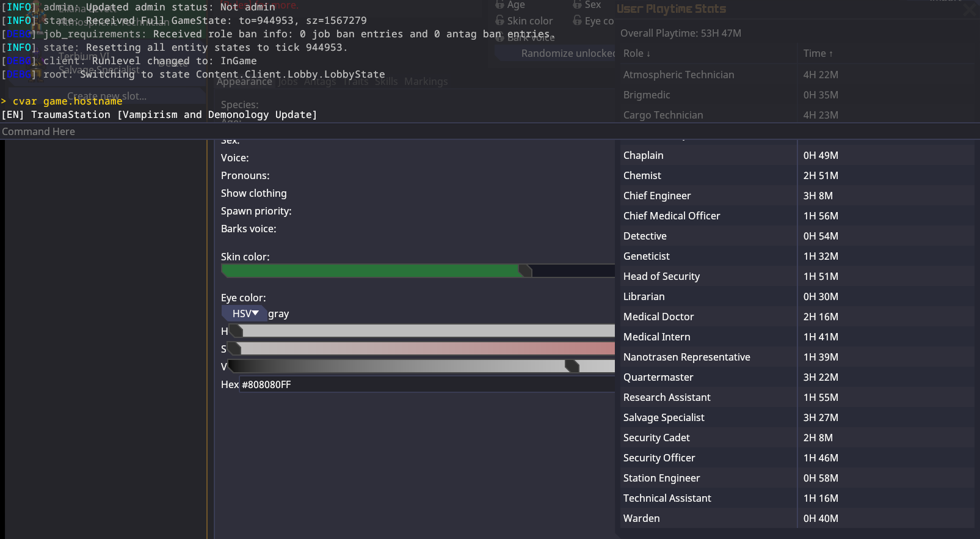The width and height of the screenshot is (980, 539).
Task: Select the Chemist role row
Action: tap(797, 175)
